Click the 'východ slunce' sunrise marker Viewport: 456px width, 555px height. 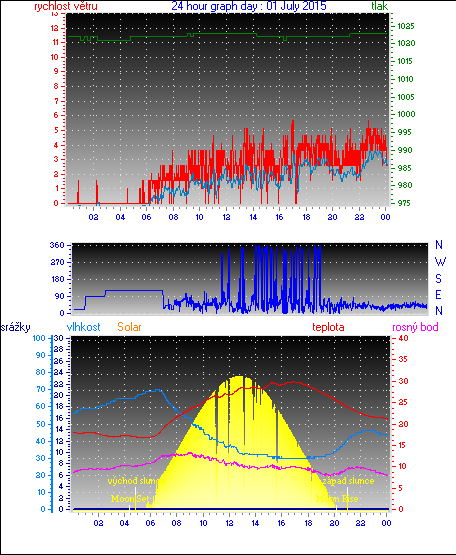(x=136, y=481)
